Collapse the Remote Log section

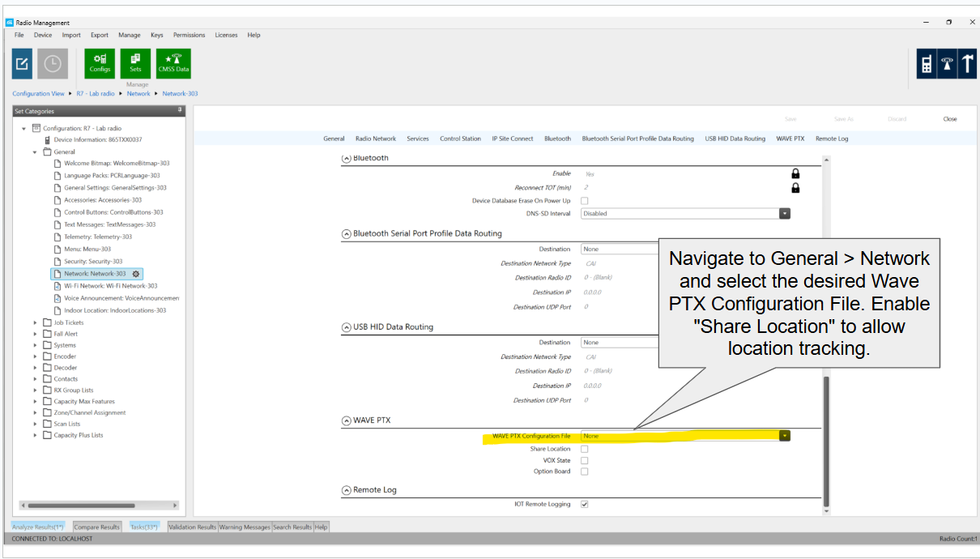[x=347, y=490]
